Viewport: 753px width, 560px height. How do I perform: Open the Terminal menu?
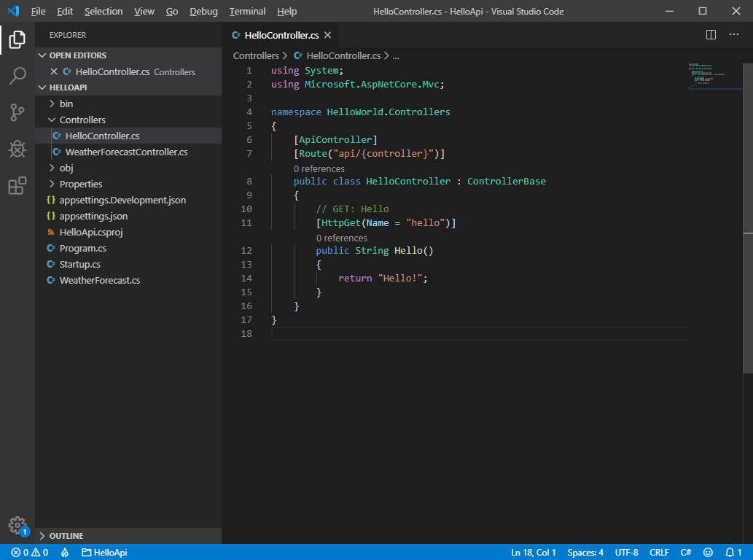tap(248, 12)
